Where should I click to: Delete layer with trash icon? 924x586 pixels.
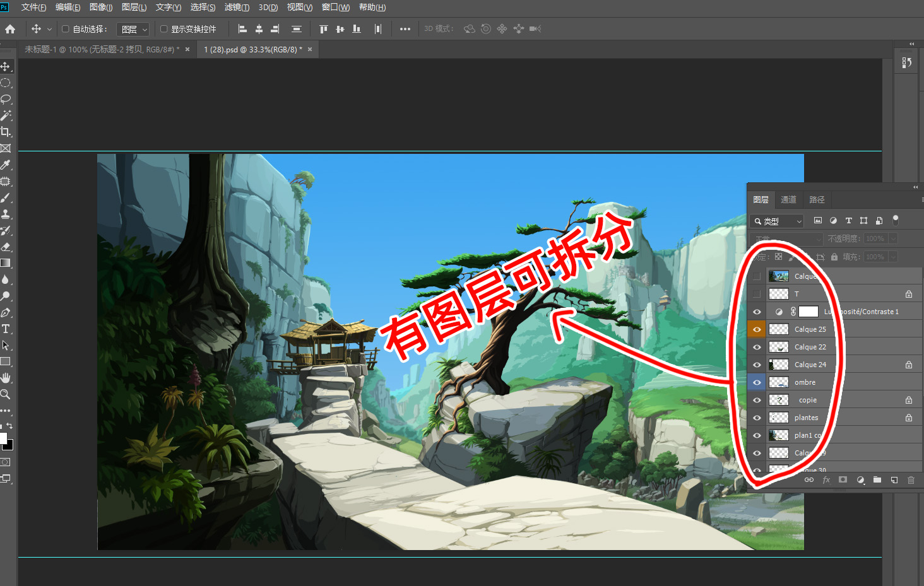point(911,480)
